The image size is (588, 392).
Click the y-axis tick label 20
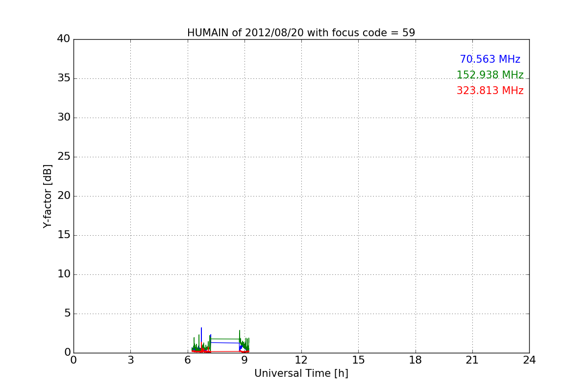(64, 196)
